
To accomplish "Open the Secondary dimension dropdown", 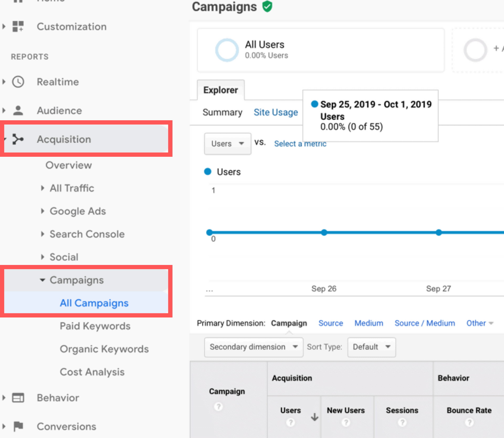I will 253,347.
